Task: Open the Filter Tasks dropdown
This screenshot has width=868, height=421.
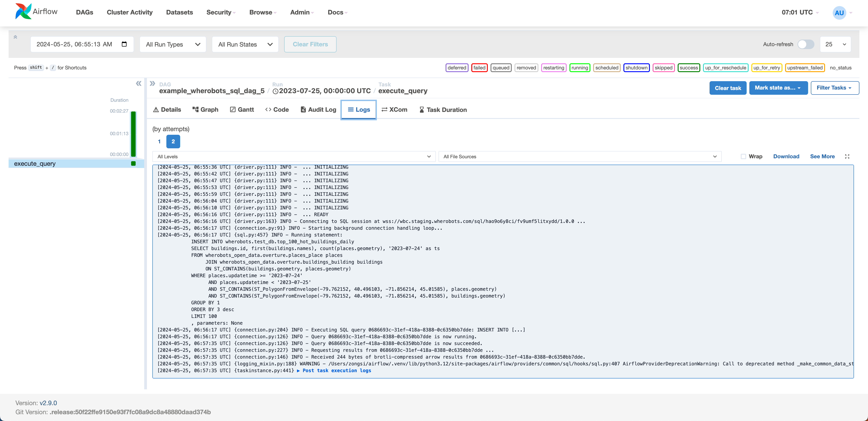Action: 835,88
